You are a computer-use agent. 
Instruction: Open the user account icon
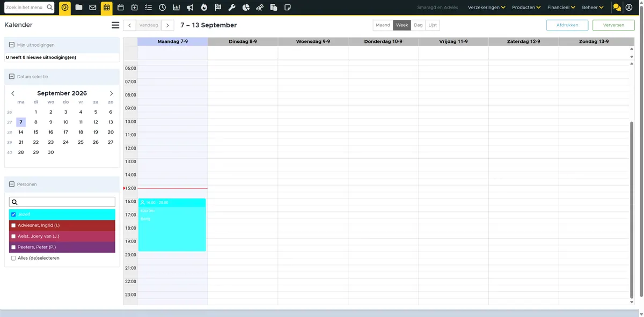coord(629,8)
